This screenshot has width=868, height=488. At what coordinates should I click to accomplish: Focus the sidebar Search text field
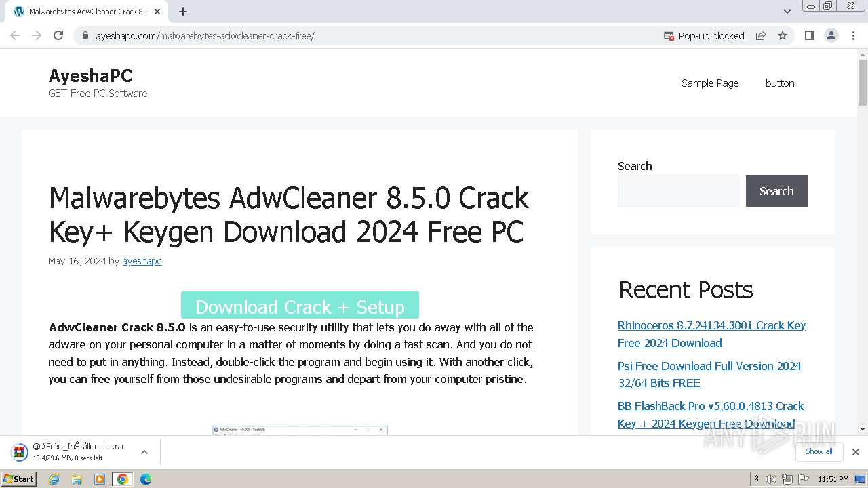(678, 190)
